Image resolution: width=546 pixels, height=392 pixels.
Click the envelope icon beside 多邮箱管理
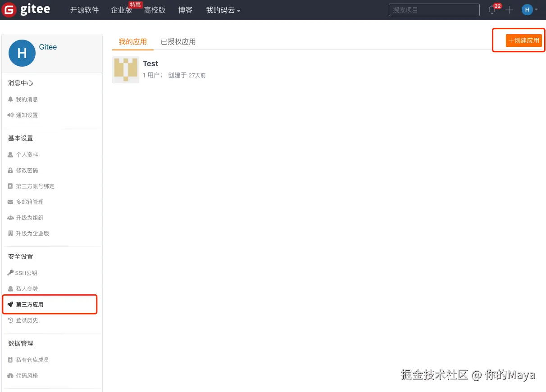10,202
